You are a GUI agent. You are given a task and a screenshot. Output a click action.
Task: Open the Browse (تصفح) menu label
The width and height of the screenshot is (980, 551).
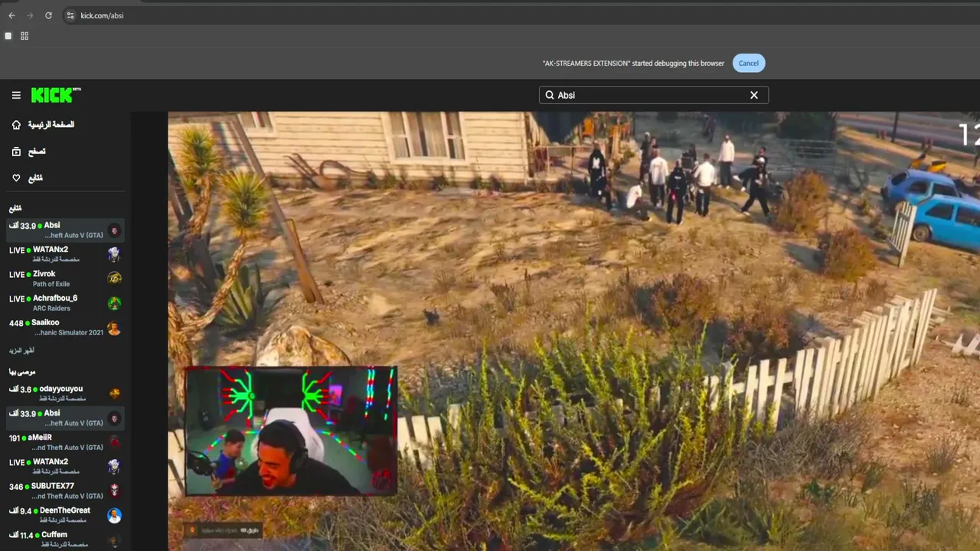coord(37,152)
